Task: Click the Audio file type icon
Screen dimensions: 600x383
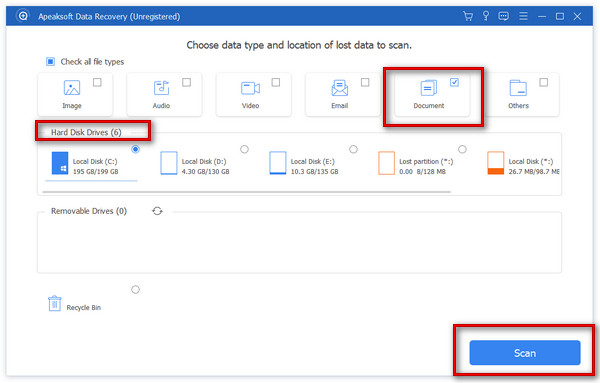Action: pyautogui.click(x=161, y=88)
